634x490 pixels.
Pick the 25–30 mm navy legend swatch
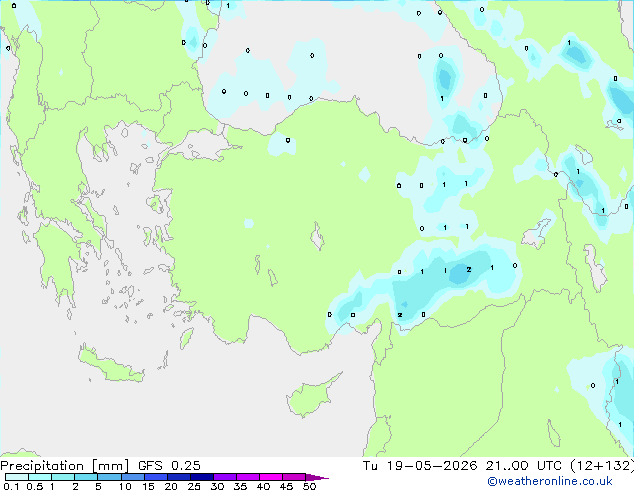[x=201, y=477]
